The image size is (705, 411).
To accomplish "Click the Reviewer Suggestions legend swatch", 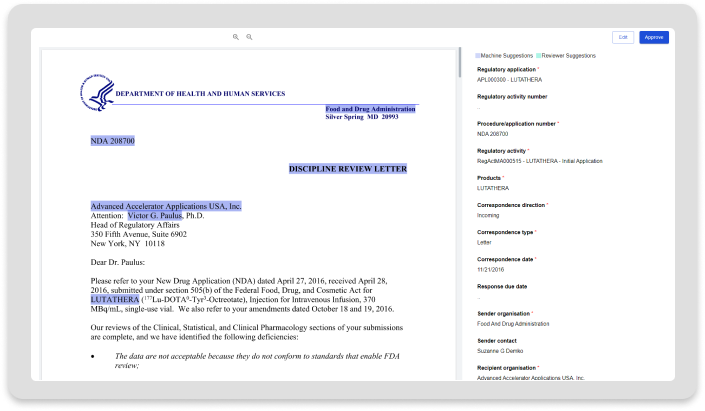I will click(537, 56).
